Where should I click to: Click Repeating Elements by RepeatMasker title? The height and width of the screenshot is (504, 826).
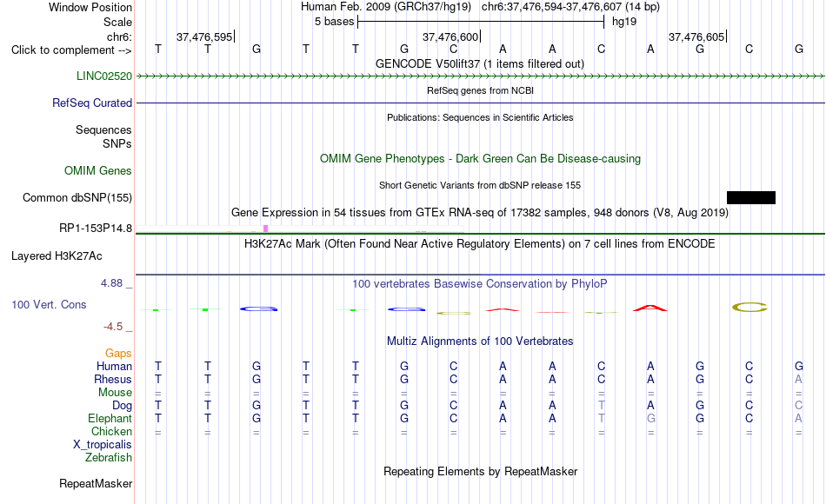click(x=480, y=471)
